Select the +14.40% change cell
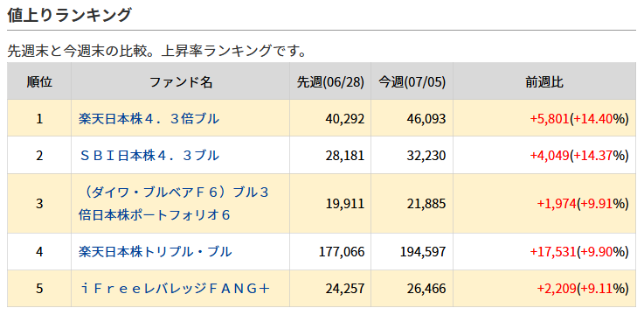The width and height of the screenshot is (644, 315). [544, 118]
